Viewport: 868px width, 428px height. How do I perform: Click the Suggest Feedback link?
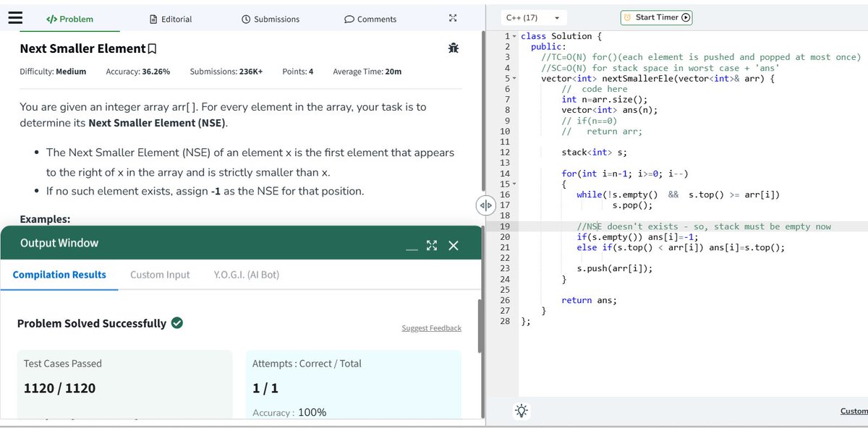(431, 328)
